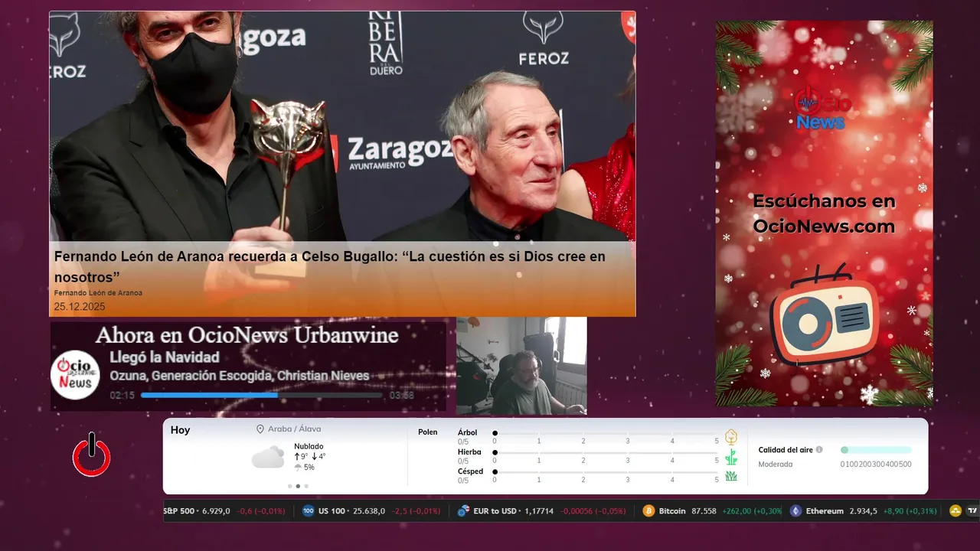Click the US 100 index badge
The image size is (980, 551).
(x=308, y=510)
